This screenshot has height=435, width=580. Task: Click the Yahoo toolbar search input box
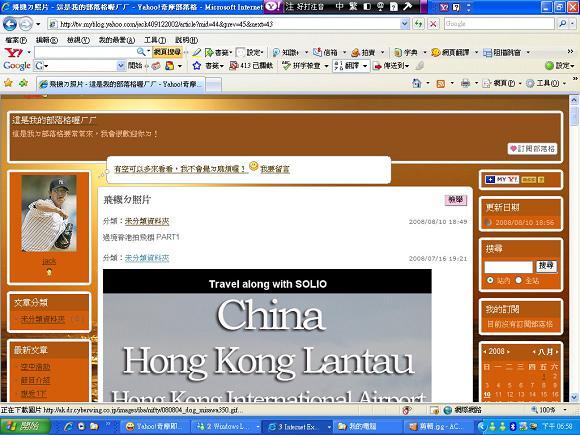(85, 53)
